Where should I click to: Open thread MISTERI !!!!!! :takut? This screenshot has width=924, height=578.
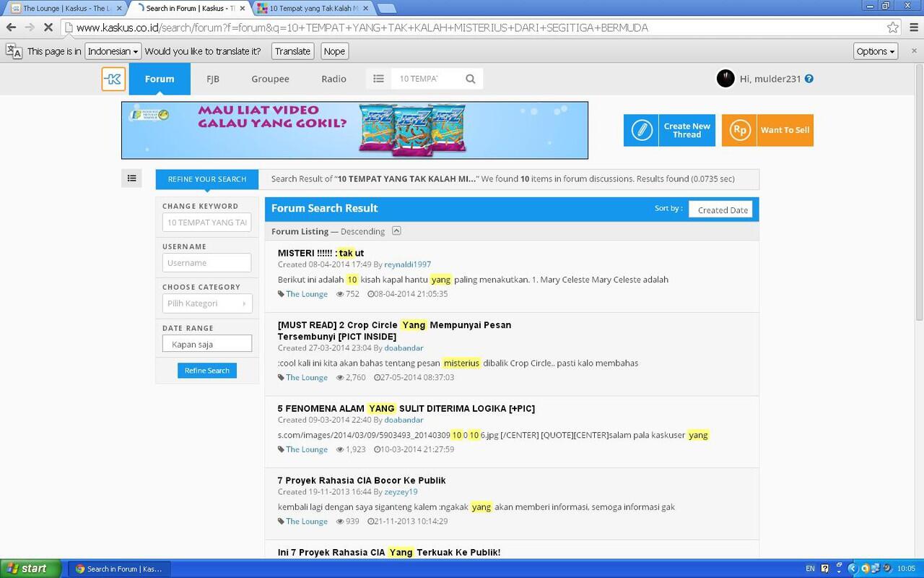321,253
